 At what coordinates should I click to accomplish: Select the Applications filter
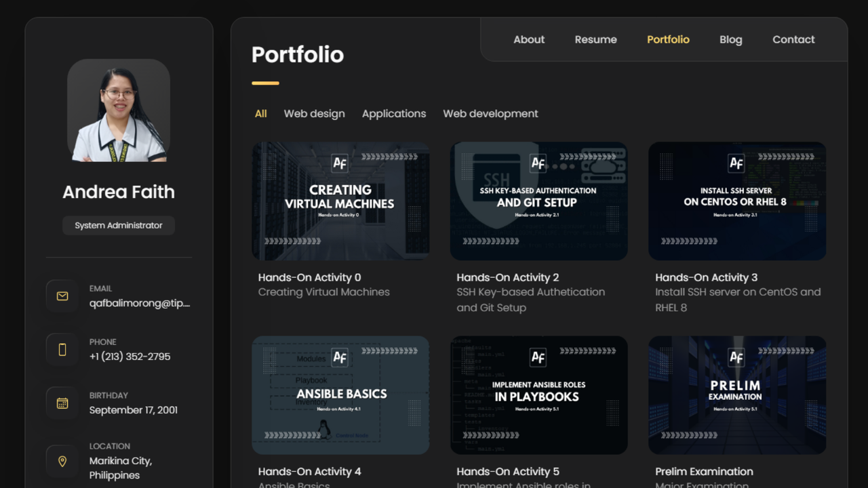[394, 113]
